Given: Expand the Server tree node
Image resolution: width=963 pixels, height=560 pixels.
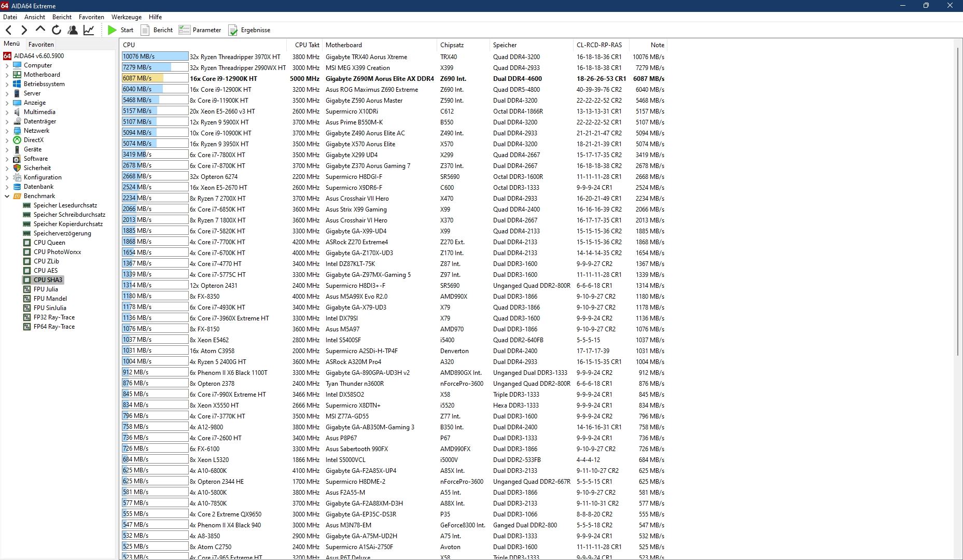Looking at the screenshot, I should [x=7, y=93].
